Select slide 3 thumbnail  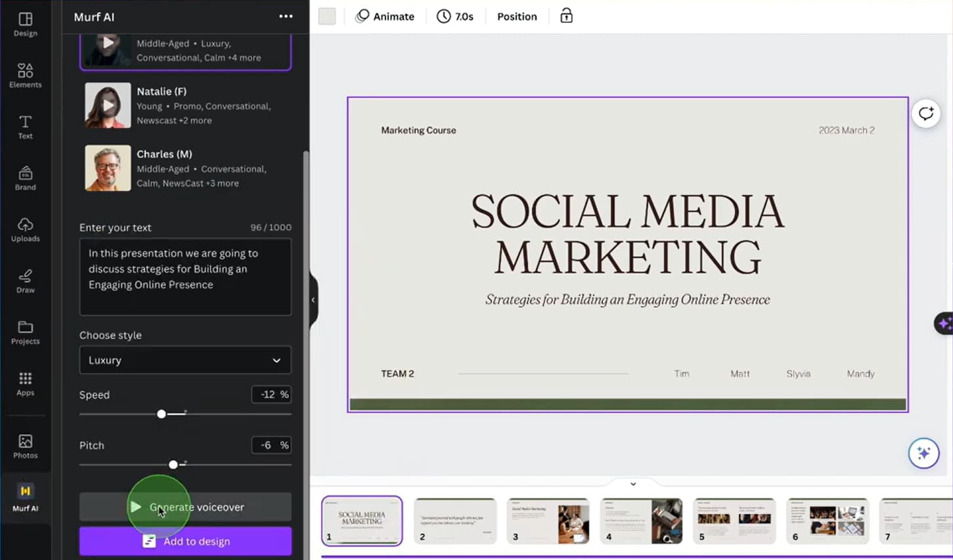(x=548, y=521)
